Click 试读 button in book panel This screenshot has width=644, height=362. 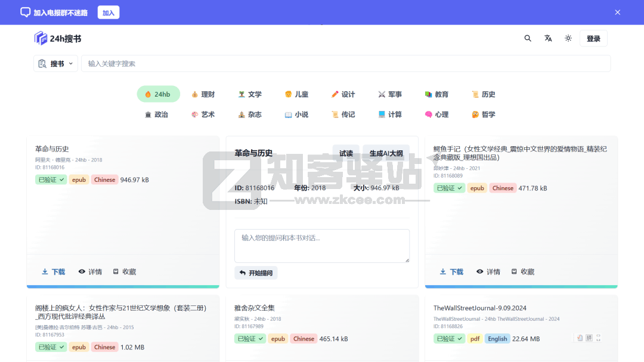[x=346, y=153]
